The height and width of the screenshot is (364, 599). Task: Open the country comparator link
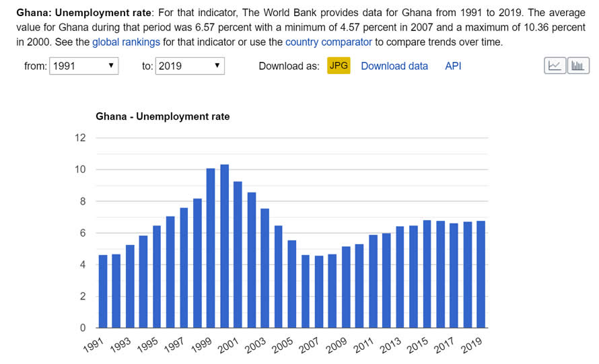pyautogui.click(x=328, y=42)
